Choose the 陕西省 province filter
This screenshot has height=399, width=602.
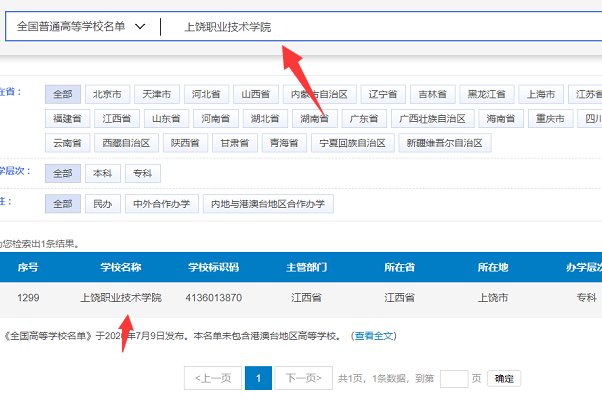(x=185, y=143)
